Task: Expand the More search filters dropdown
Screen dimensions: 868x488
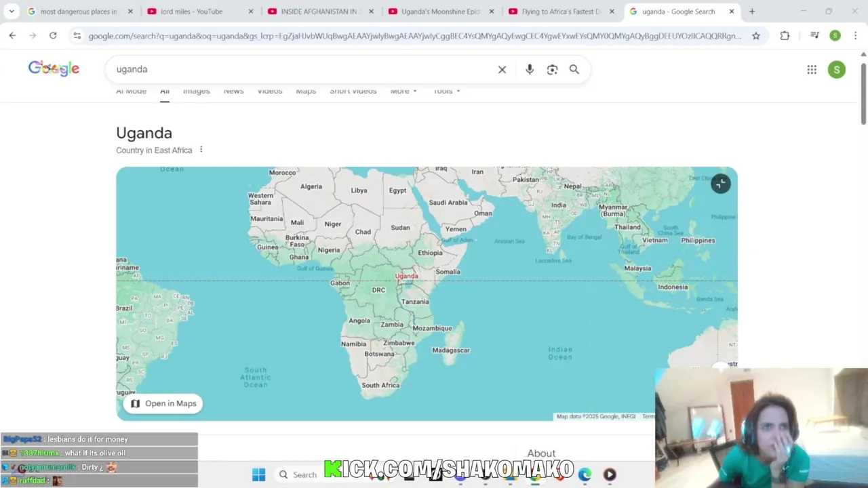Action: 403,91
